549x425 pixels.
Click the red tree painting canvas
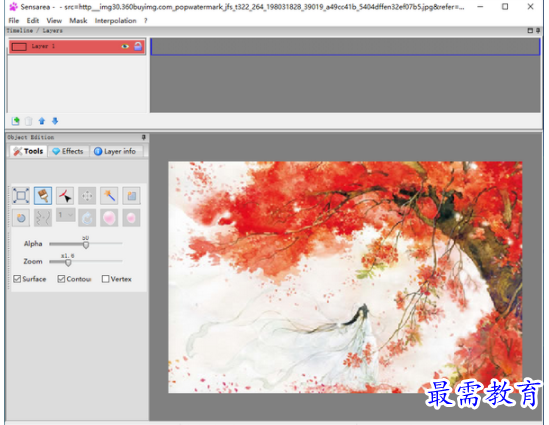pos(345,277)
